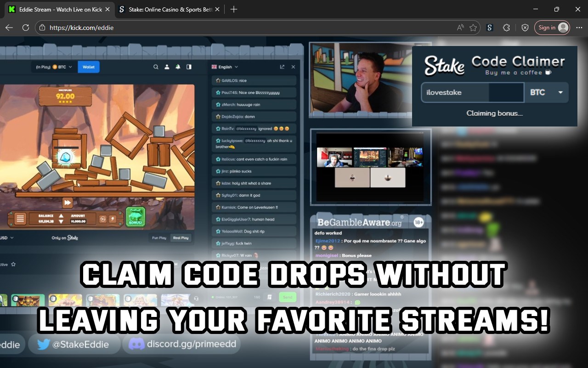Toggle the turbo lightning bolt button

click(x=112, y=219)
